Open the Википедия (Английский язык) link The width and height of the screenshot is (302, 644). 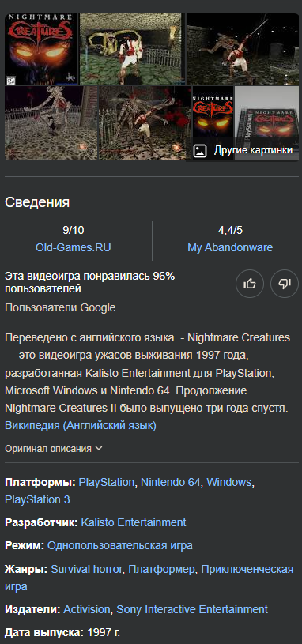(81, 425)
